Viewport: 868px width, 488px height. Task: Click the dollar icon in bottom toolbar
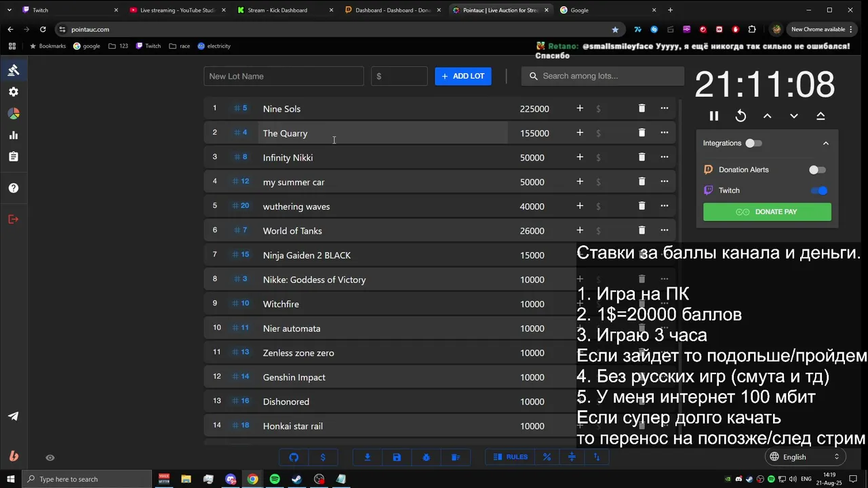323,457
